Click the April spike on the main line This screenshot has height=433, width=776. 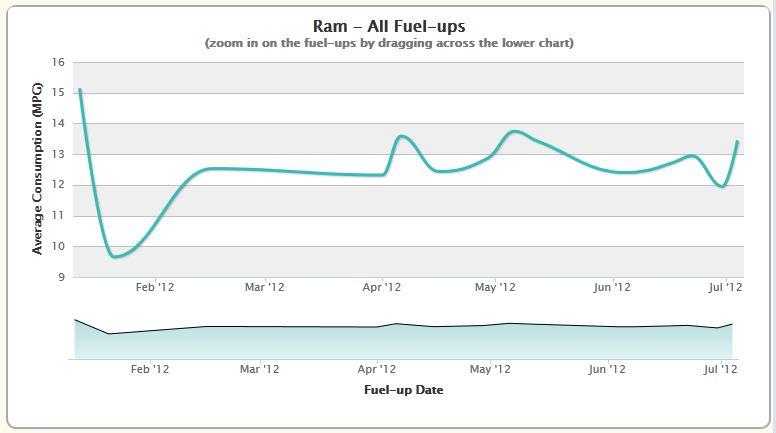point(401,136)
